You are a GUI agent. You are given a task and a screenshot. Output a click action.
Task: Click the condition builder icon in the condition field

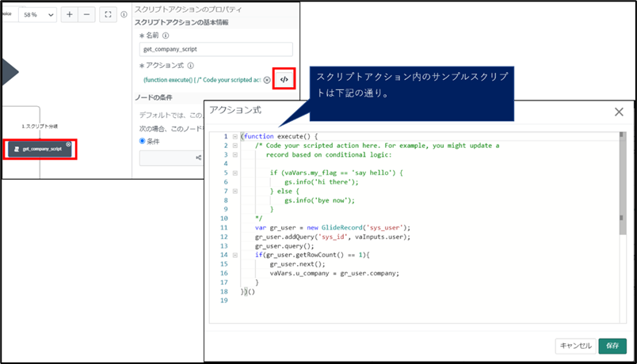pos(198,157)
